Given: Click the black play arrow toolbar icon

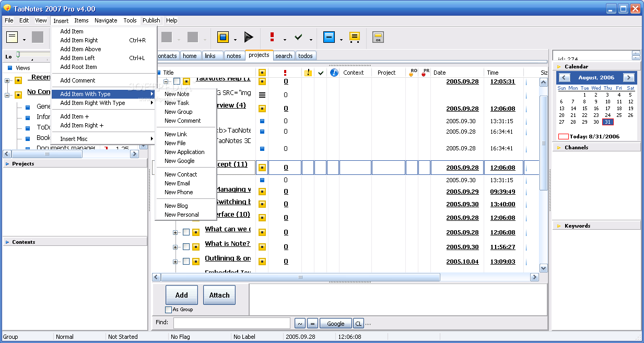Looking at the screenshot, I should (x=249, y=37).
